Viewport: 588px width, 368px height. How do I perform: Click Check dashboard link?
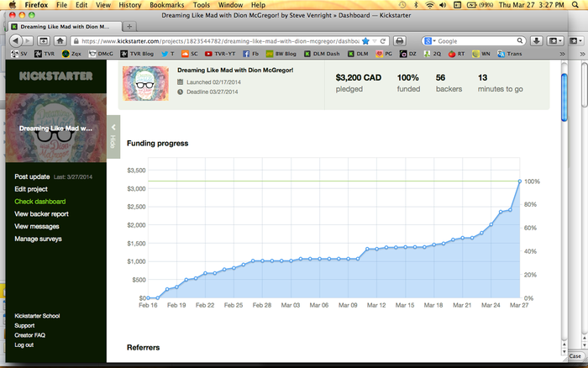point(40,202)
